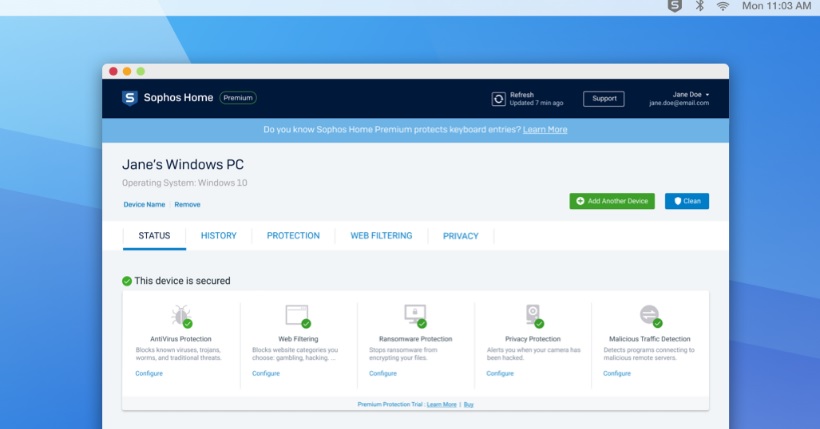Image resolution: width=820 pixels, height=429 pixels.
Task: Click the 'Jane's Windows PC' device title
Action: [x=183, y=164]
